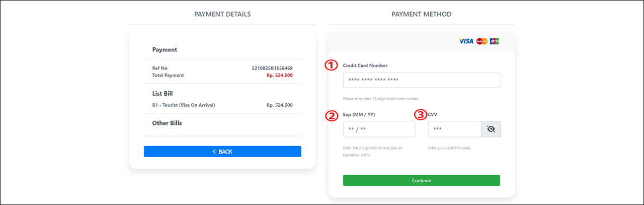Select the CVV input field
The height and width of the screenshot is (205, 644).
click(x=455, y=129)
